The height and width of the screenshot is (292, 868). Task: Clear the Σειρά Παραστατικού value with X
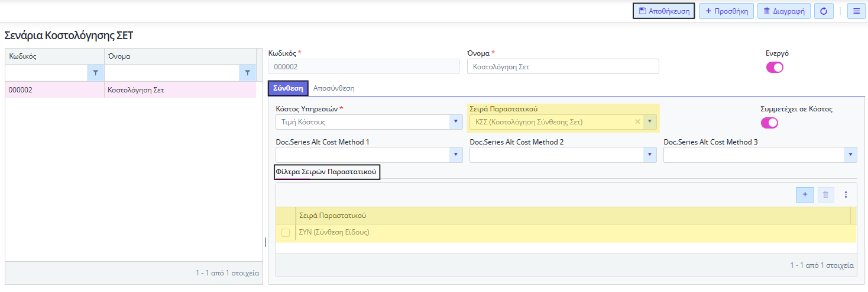tap(637, 122)
